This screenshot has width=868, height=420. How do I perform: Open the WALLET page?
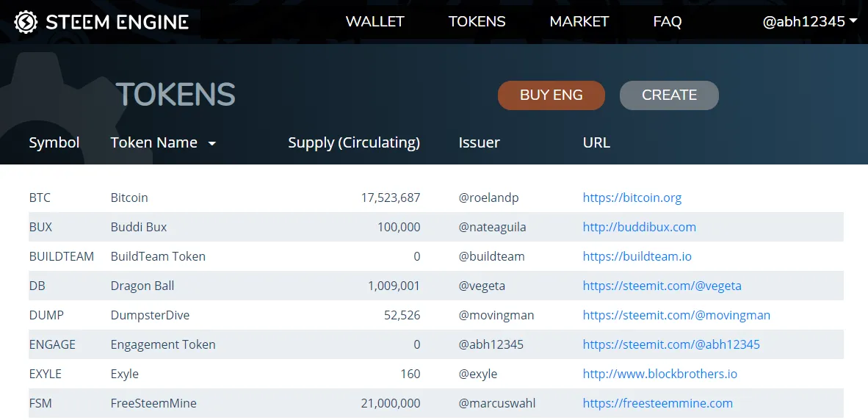click(x=375, y=21)
